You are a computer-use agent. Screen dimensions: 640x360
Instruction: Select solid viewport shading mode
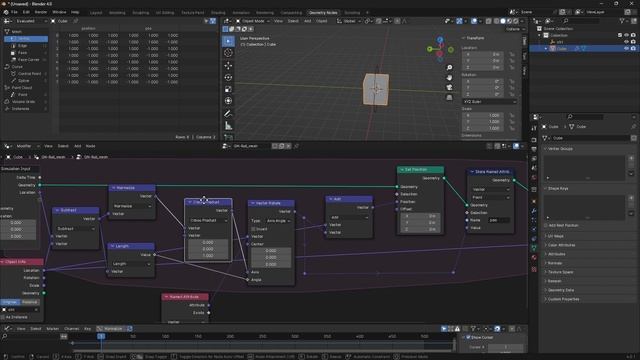point(503,21)
